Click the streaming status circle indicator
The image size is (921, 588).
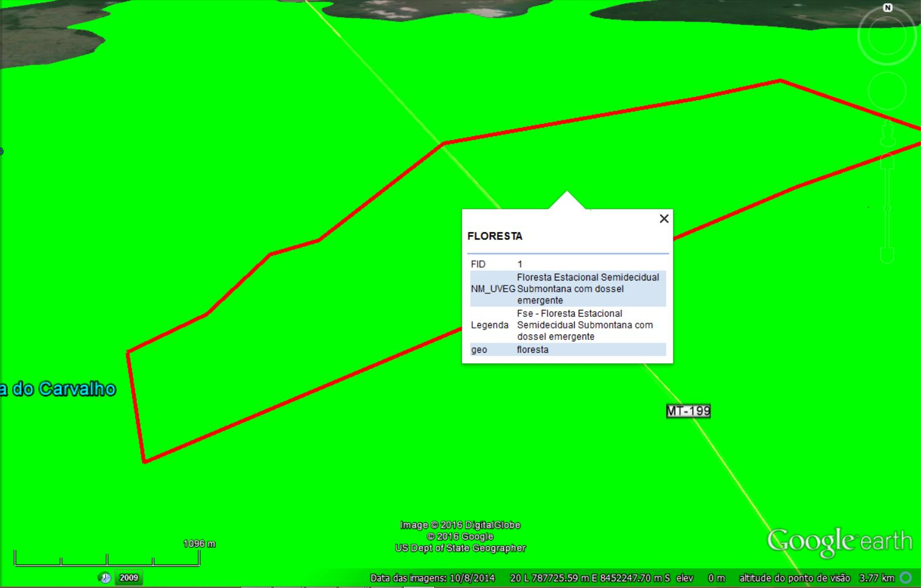(x=906, y=578)
